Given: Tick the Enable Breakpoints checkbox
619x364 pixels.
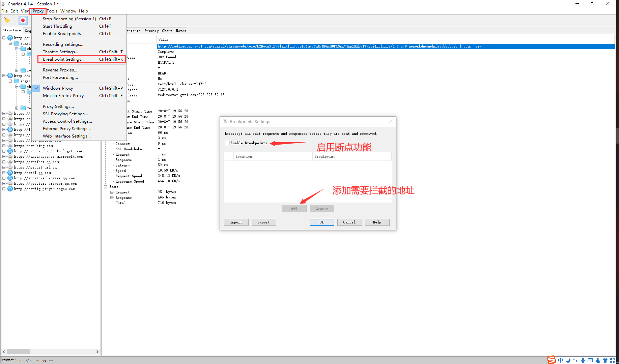Looking at the screenshot, I should (x=227, y=143).
